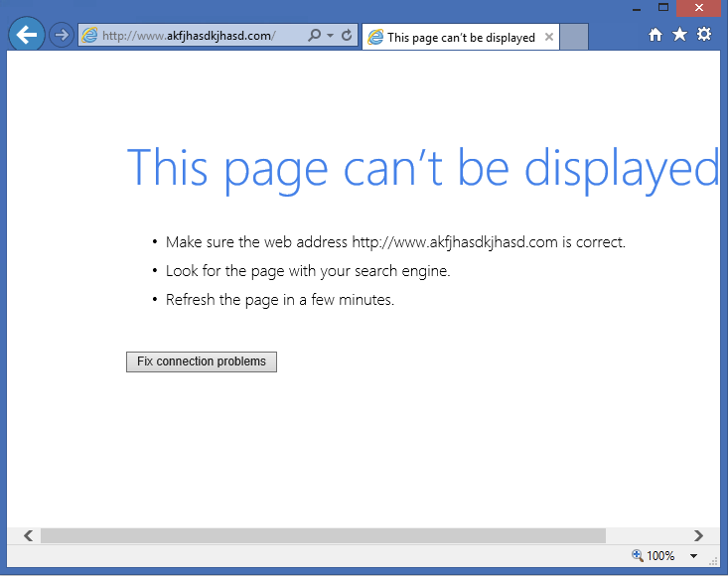Viewport: 728px width, 576px height.
Task: Click the 100% zoom level button
Action: pos(653,556)
